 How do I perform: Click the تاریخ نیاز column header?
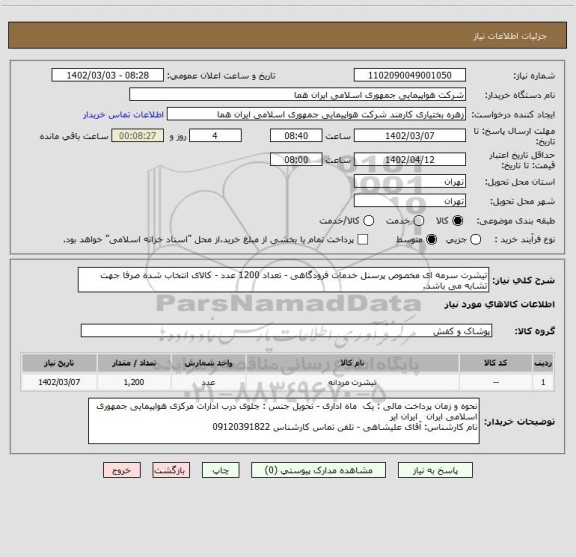click(x=59, y=363)
